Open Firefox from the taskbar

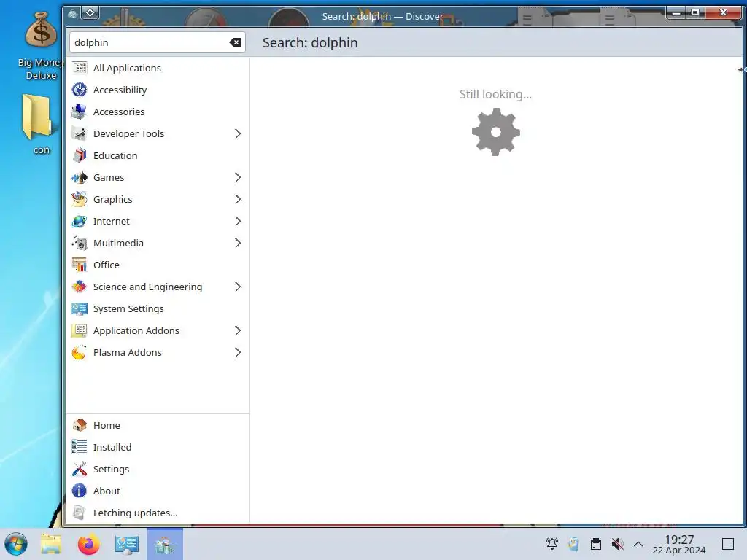pos(88,544)
